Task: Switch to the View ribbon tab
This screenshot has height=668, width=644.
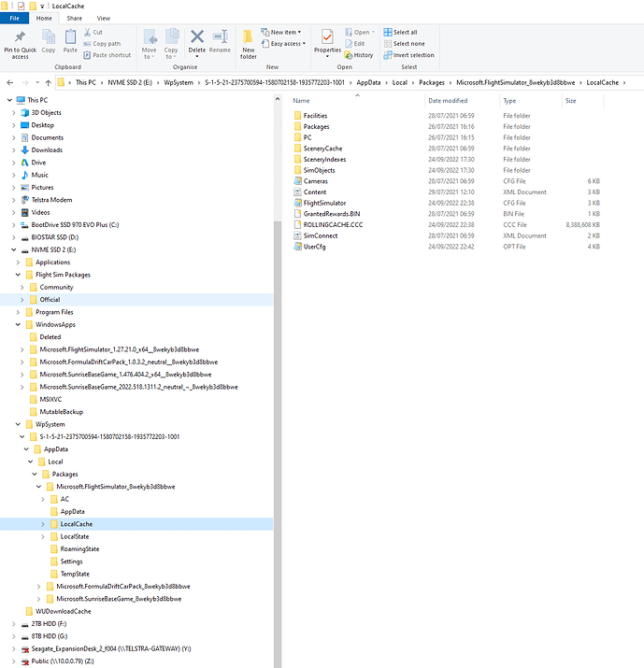Action: tap(103, 18)
